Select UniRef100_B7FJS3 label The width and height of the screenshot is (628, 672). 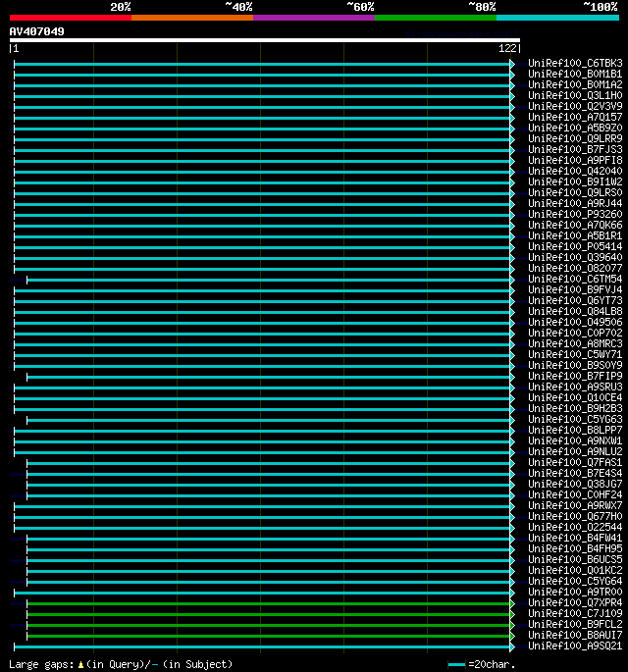575,149
